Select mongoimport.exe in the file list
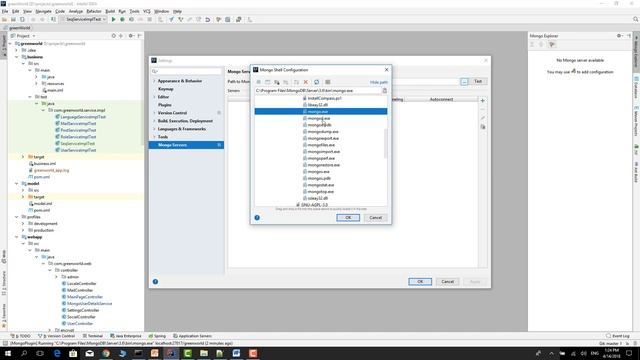 click(x=323, y=152)
